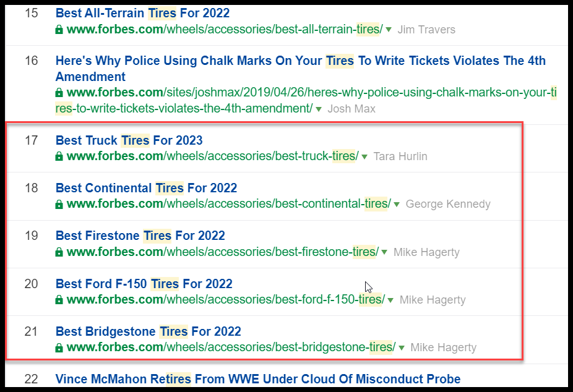Open the Vince McMahon Retires article link
573x392 pixels.
point(257,379)
